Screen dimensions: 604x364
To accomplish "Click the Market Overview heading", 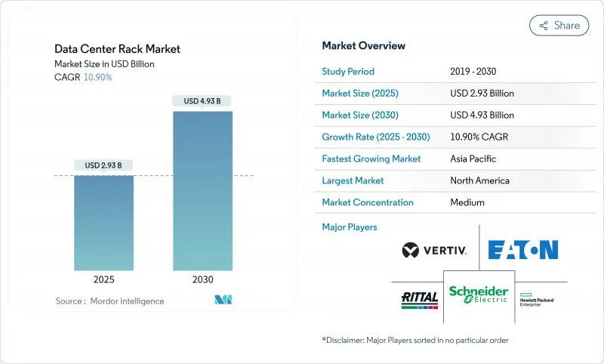I will tap(363, 46).
